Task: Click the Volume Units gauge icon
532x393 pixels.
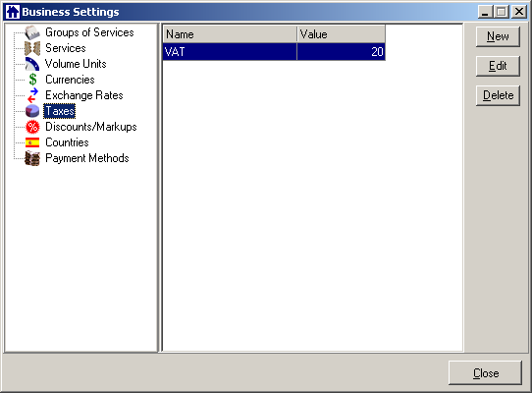Action: (x=32, y=64)
